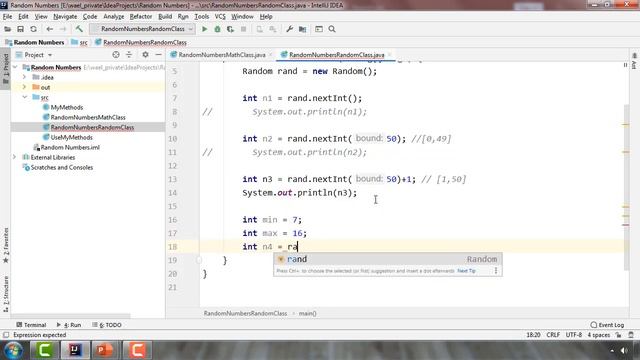The height and width of the screenshot is (360, 640).
Task: Expand the out folder
Action: [24, 87]
